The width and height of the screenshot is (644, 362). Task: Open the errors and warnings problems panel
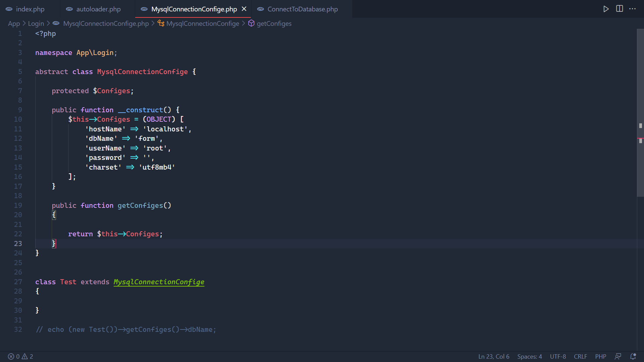(x=20, y=356)
